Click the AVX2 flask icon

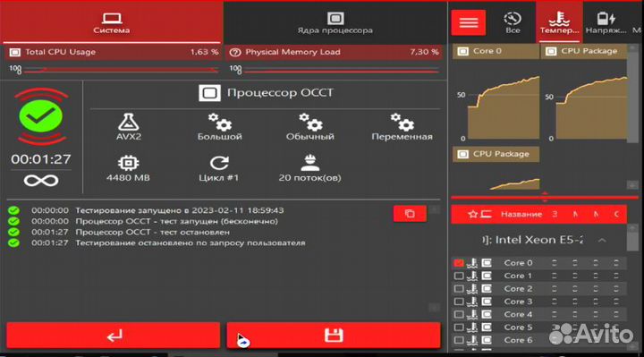click(x=129, y=122)
